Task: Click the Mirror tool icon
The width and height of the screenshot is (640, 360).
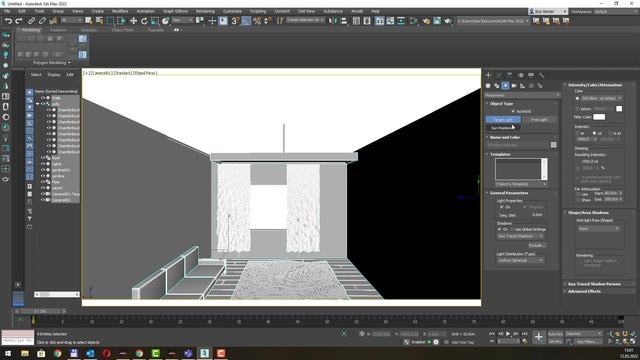Action: click(333, 21)
